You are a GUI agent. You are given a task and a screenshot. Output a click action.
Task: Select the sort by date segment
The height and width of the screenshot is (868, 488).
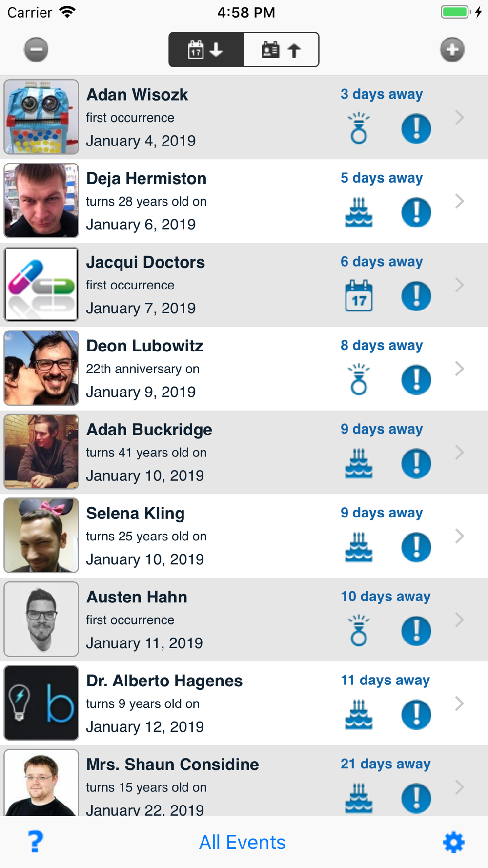coord(206,49)
